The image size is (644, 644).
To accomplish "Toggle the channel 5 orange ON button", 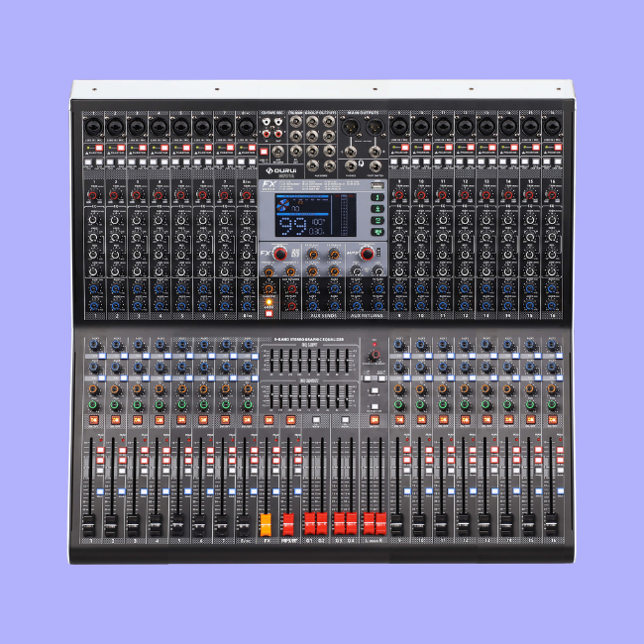I will point(181,420).
